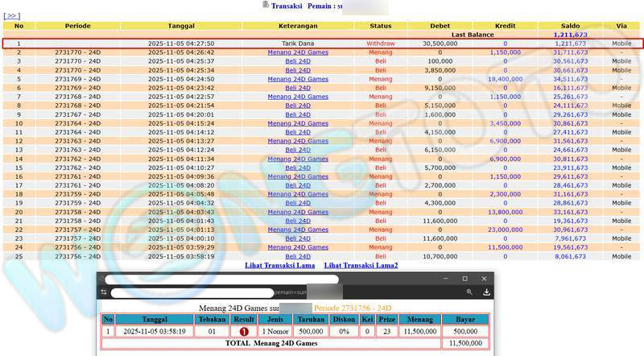Image resolution: width=644 pixels, height=356 pixels.
Task: Click the Transaksi page icon in the header
Action: point(266,5)
